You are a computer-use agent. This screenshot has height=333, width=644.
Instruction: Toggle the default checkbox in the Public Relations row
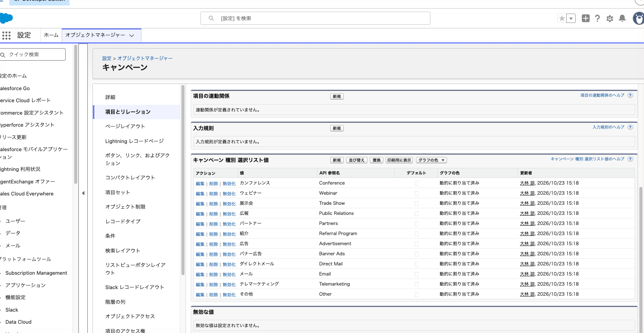coord(416,214)
